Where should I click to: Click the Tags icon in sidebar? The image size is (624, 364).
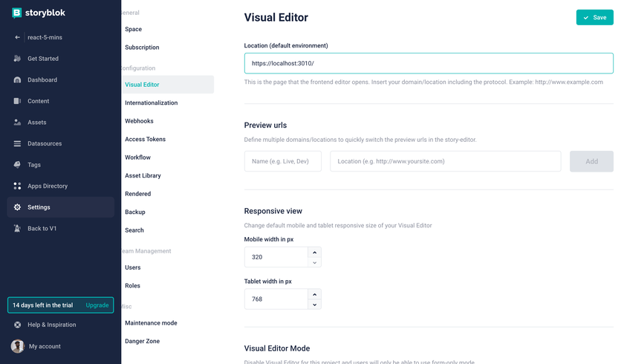(17, 165)
